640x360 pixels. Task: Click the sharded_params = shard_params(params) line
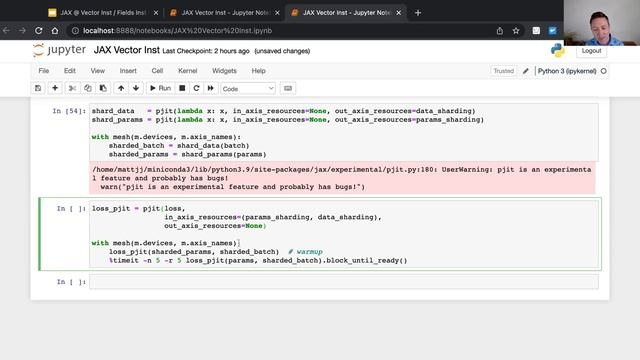click(x=187, y=154)
